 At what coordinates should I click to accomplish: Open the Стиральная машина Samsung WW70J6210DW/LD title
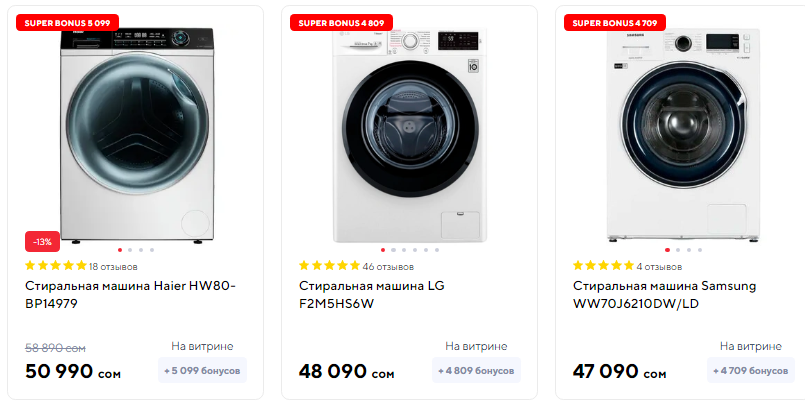tap(664, 295)
